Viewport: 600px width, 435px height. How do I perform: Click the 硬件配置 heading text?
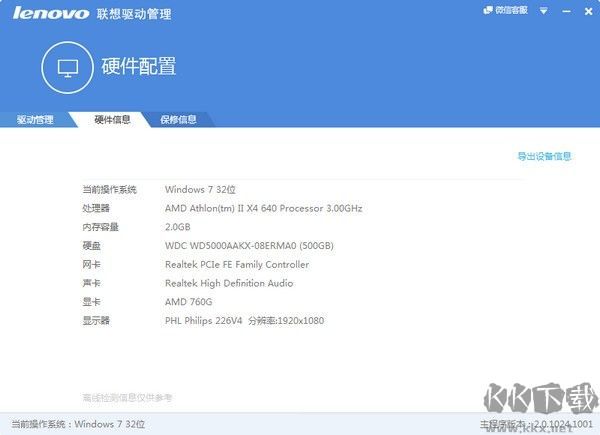(x=139, y=66)
